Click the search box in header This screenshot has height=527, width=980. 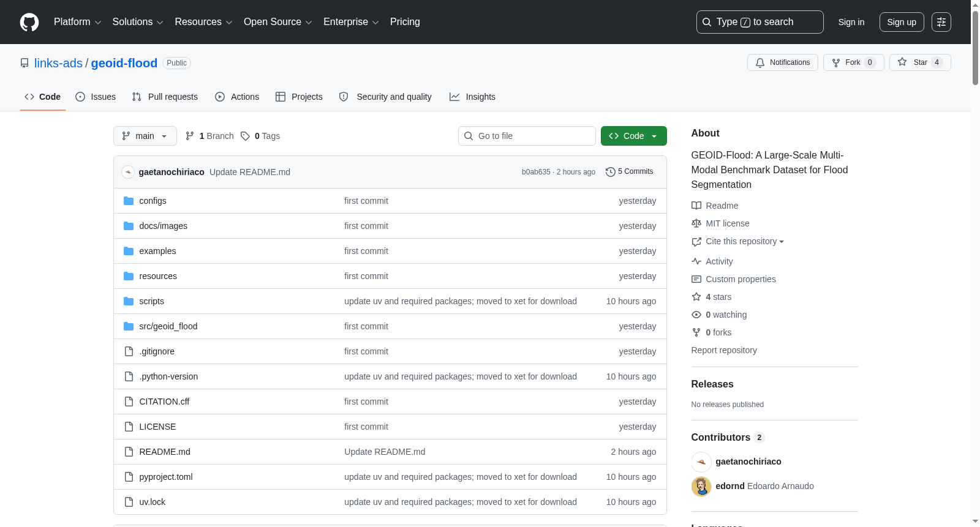[x=760, y=22]
